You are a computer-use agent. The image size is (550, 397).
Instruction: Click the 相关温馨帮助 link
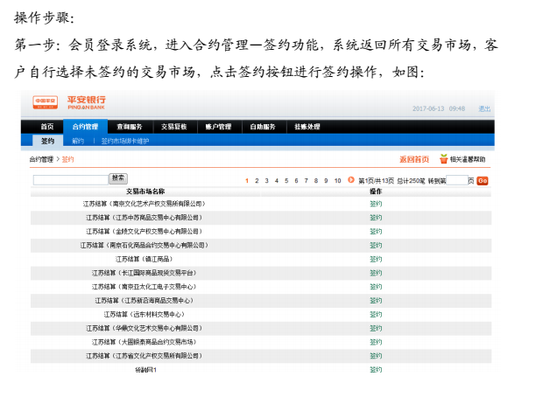point(468,159)
